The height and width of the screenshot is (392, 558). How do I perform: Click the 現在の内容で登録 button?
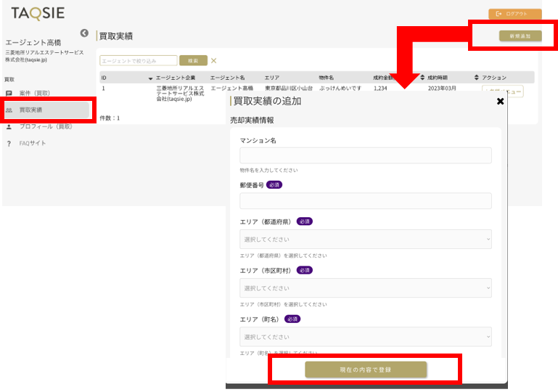(366, 369)
